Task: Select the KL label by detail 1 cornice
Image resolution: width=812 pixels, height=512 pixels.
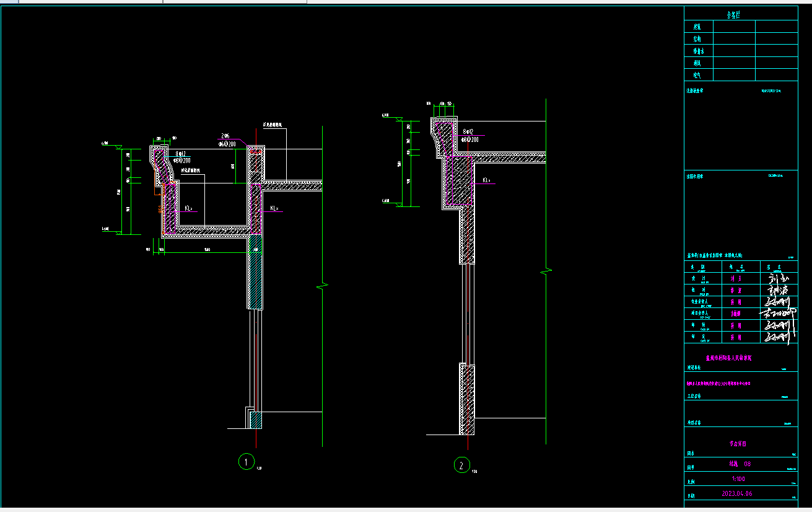Action: click(x=188, y=209)
